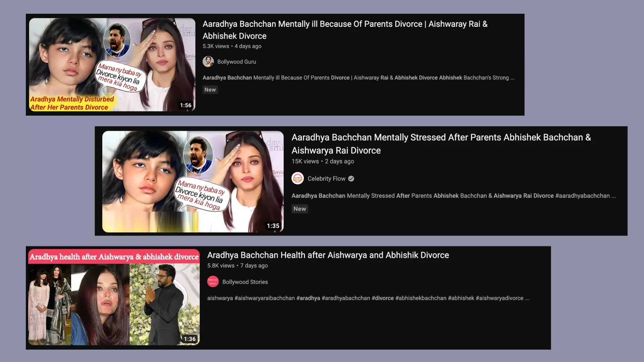Open the Bollywood Stories channel avatar
The width and height of the screenshot is (644, 362).
[x=213, y=282]
